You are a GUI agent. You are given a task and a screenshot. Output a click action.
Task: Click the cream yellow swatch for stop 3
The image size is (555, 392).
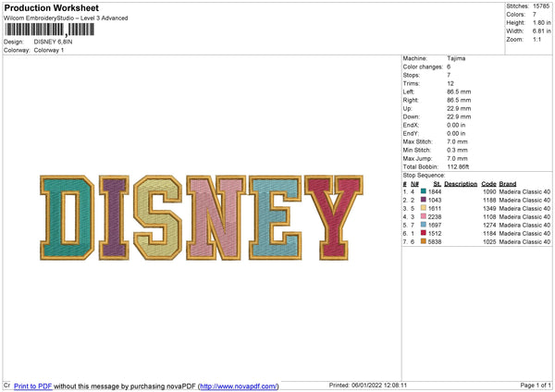[x=424, y=208]
